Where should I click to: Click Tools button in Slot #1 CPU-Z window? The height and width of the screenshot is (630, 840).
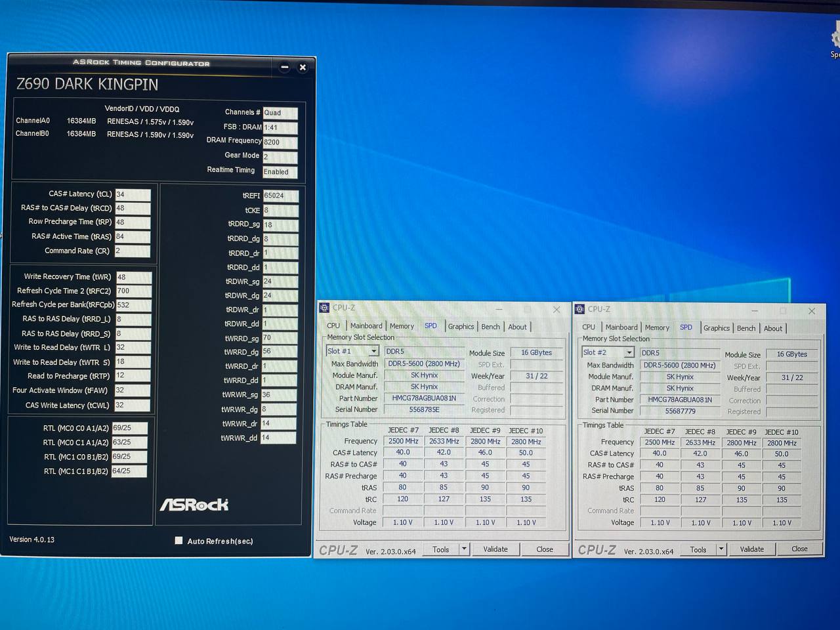440,549
